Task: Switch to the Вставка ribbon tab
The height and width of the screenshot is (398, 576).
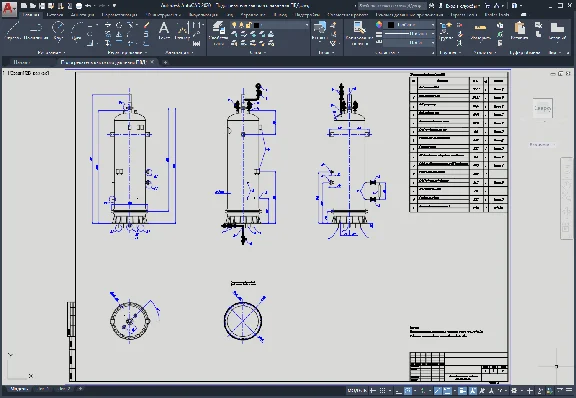Action: point(55,15)
